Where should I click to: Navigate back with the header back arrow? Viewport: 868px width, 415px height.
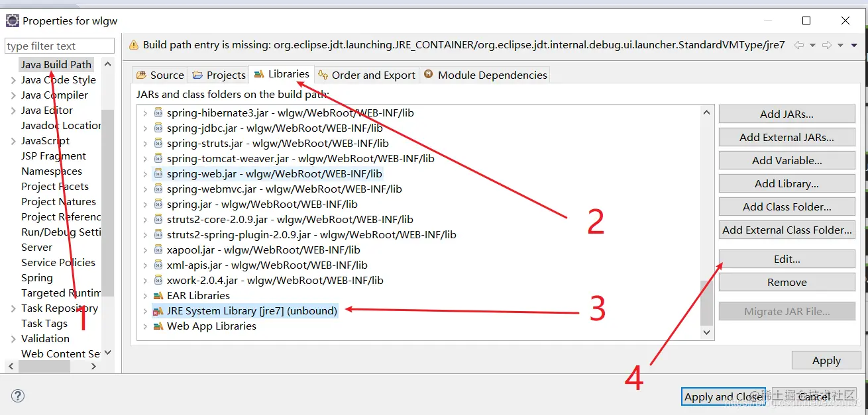coord(799,45)
